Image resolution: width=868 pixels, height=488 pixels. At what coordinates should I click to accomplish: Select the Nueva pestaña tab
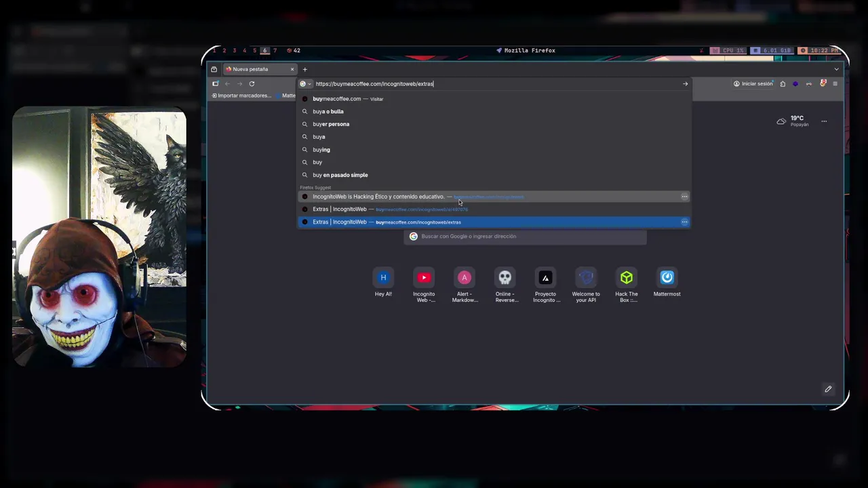click(260, 69)
